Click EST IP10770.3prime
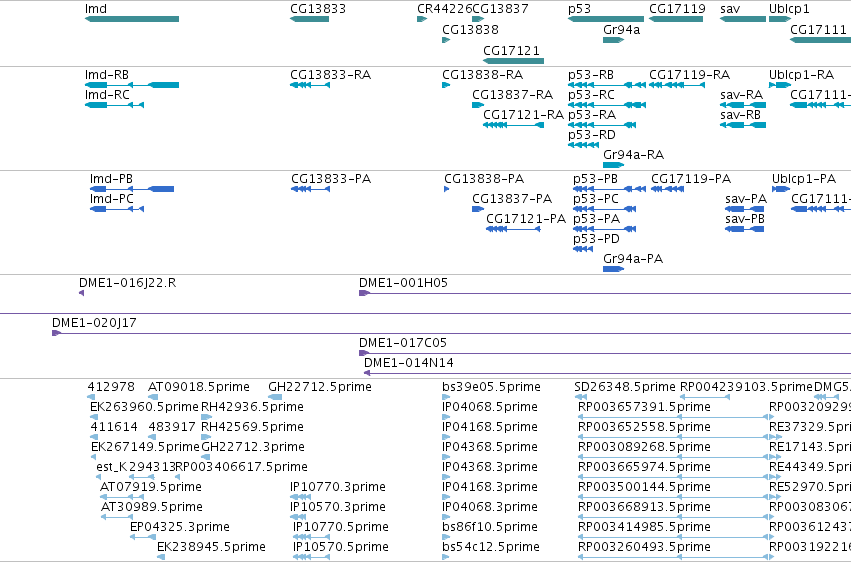This screenshot has width=851, height=562. tap(301, 497)
